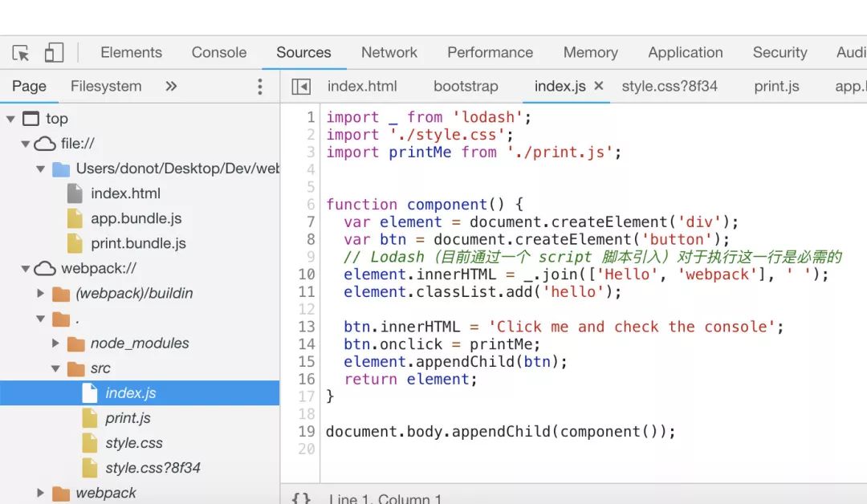Click the printMe identifier on line 14
The image size is (867, 504).
pos(501,343)
